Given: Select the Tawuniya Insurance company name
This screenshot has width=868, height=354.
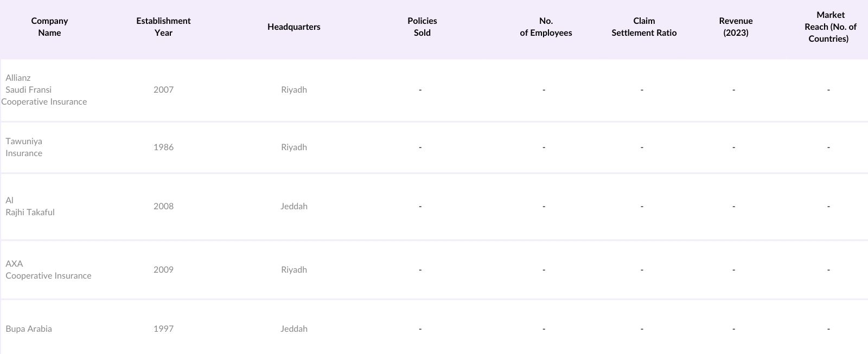Looking at the screenshot, I should coord(24,147).
